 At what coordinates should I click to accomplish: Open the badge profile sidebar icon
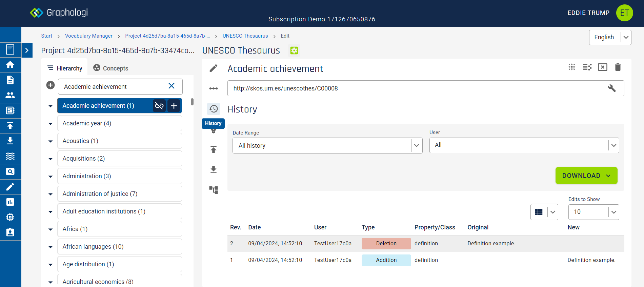(10, 232)
